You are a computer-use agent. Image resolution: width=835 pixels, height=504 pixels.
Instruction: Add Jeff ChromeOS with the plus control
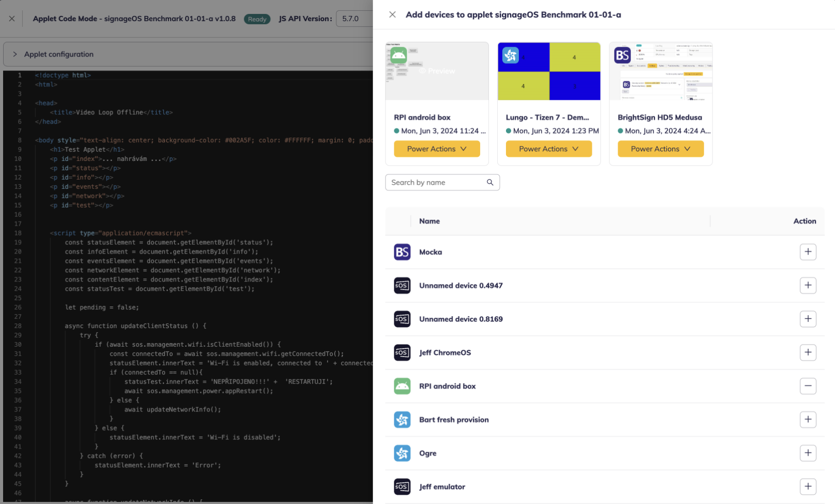tap(808, 352)
